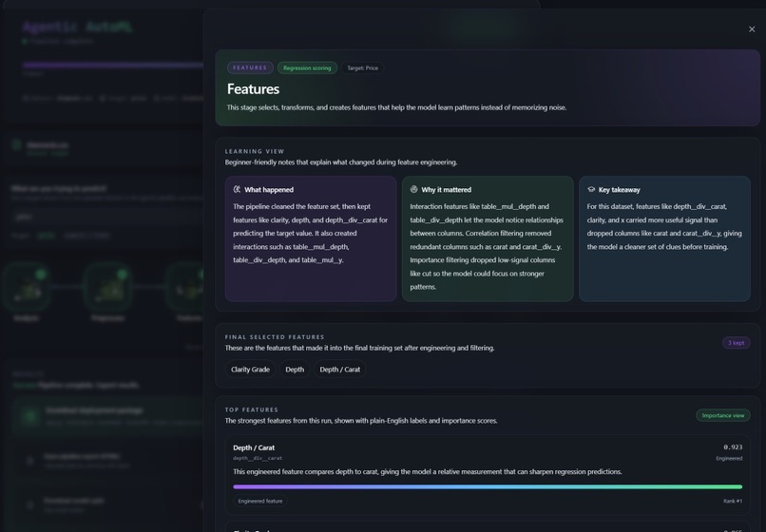Image resolution: width=766 pixels, height=532 pixels.
Task: Click the 0.923 importance score
Action: point(733,447)
